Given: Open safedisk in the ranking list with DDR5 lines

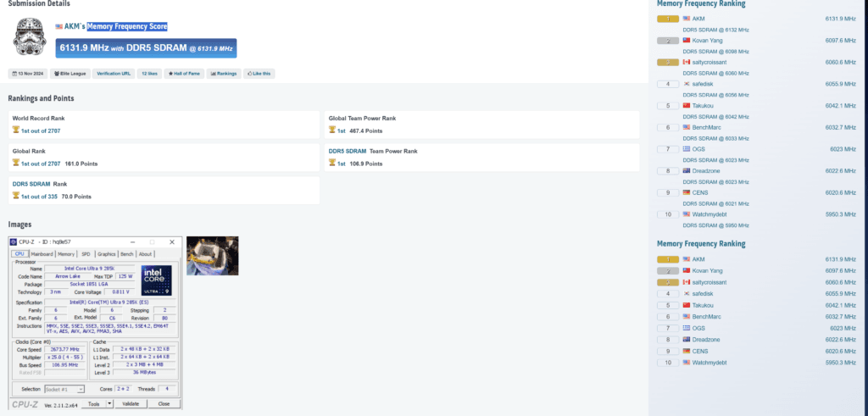Looking at the screenshot, I should pos(703,84).
